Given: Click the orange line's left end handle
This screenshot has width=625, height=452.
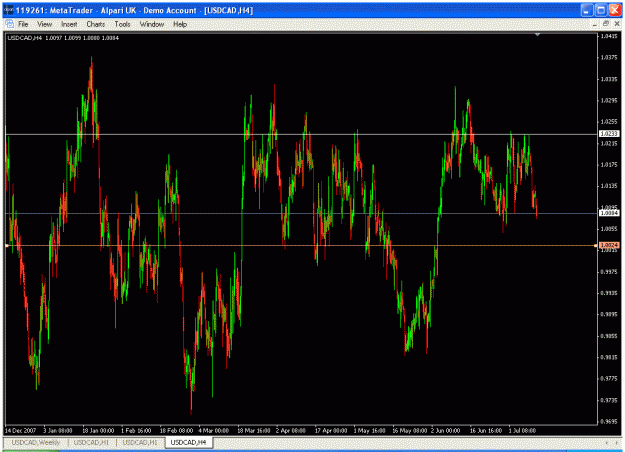Looking at the screenshot, I should (x=7, y=246).
